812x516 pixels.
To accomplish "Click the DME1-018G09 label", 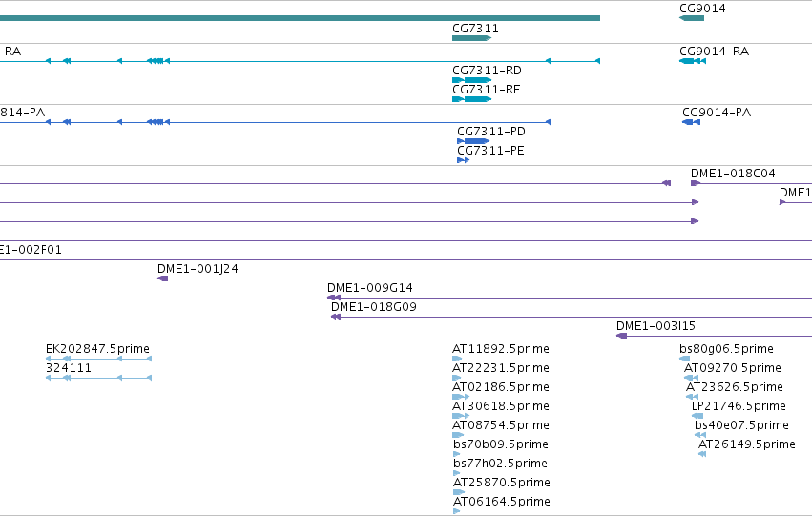I will click(374, 306).
